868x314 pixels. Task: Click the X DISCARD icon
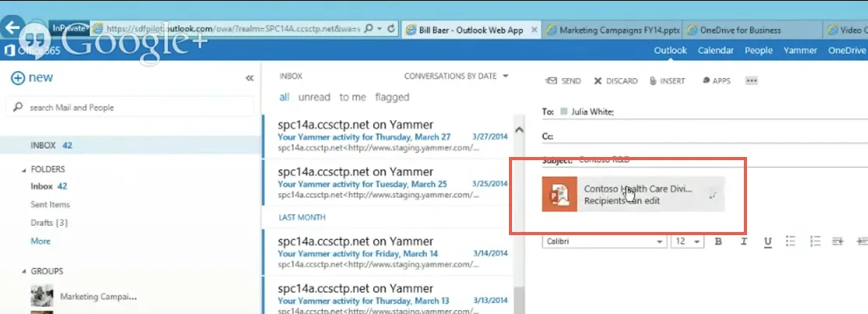[x=598, y=81]
